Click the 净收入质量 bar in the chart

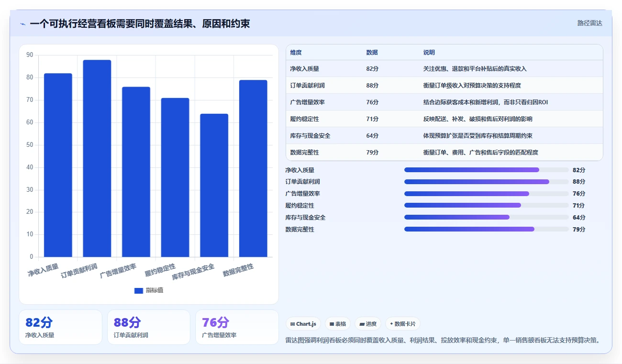[x=58, y=165]
